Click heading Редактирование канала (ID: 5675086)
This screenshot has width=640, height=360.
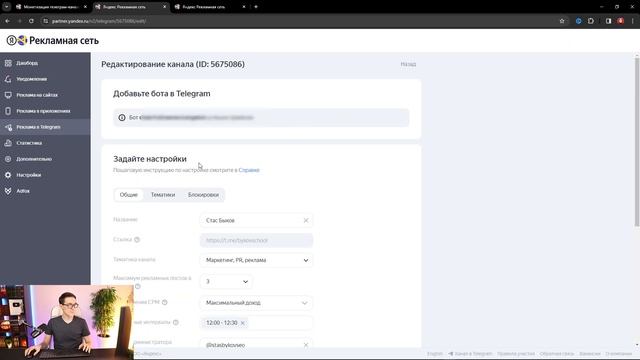173,64
